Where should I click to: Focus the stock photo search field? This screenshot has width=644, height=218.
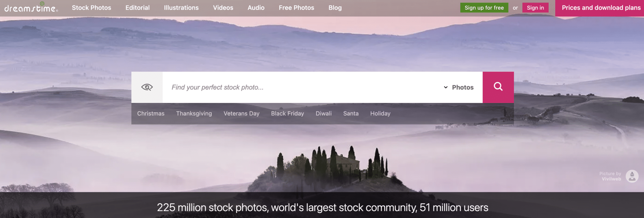pos(303,87)
